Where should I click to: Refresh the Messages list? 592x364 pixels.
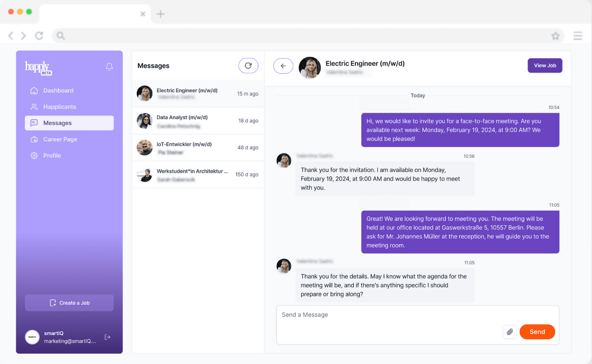pyautogui.click(x=248, y=66)
